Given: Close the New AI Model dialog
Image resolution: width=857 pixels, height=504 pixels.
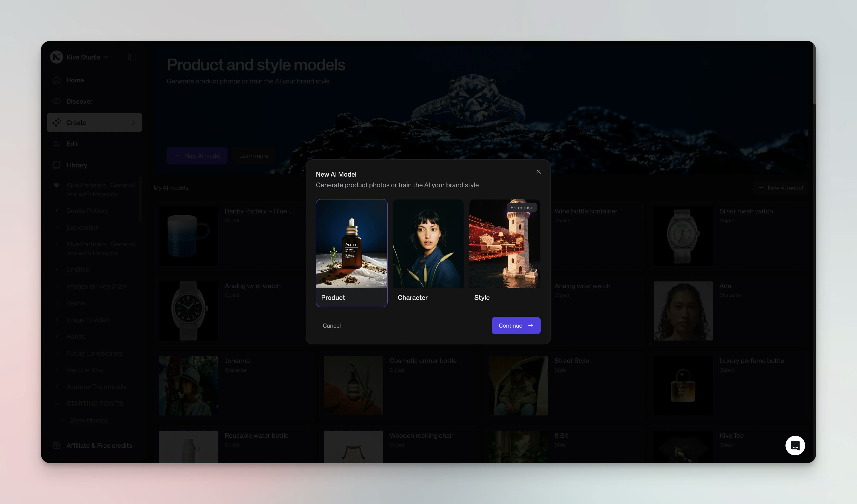Looking at the screenshot, I should (538, 172).
